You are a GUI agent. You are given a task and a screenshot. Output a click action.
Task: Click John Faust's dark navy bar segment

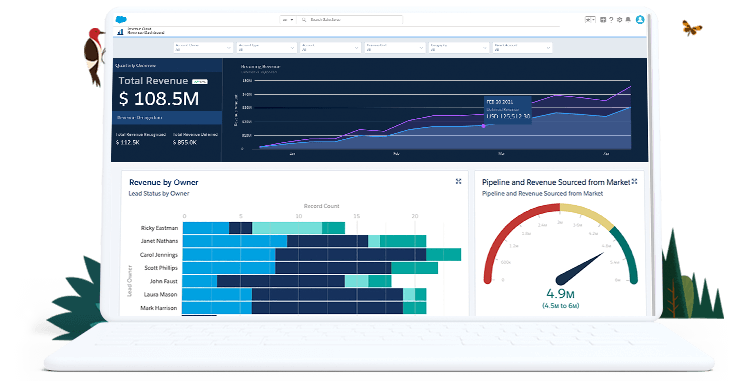tap(281, 281)
